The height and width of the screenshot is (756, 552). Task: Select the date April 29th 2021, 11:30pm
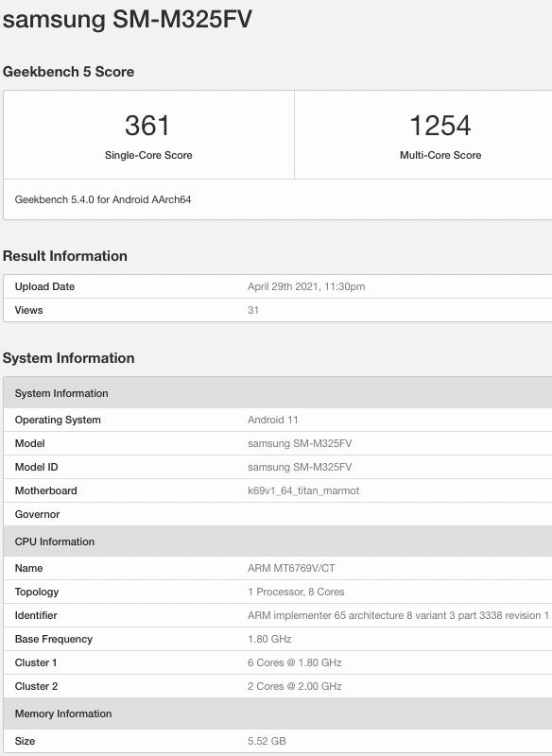[306, 286]
